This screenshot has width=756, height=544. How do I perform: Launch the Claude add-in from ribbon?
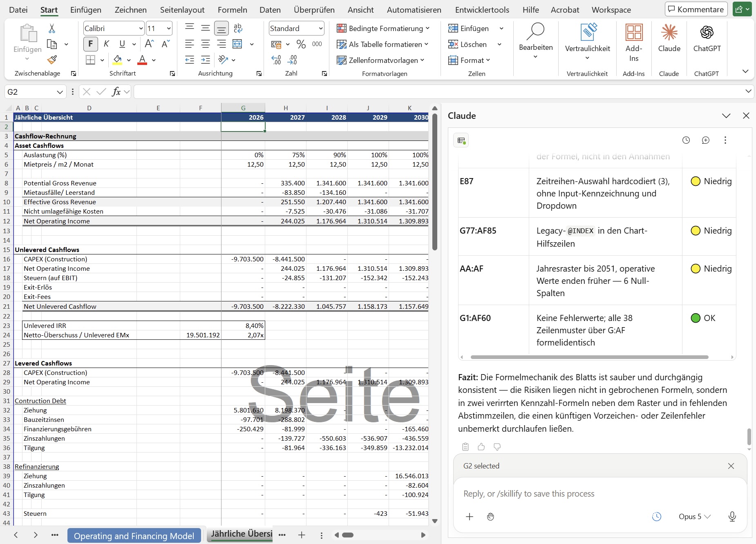click(669, 38)
